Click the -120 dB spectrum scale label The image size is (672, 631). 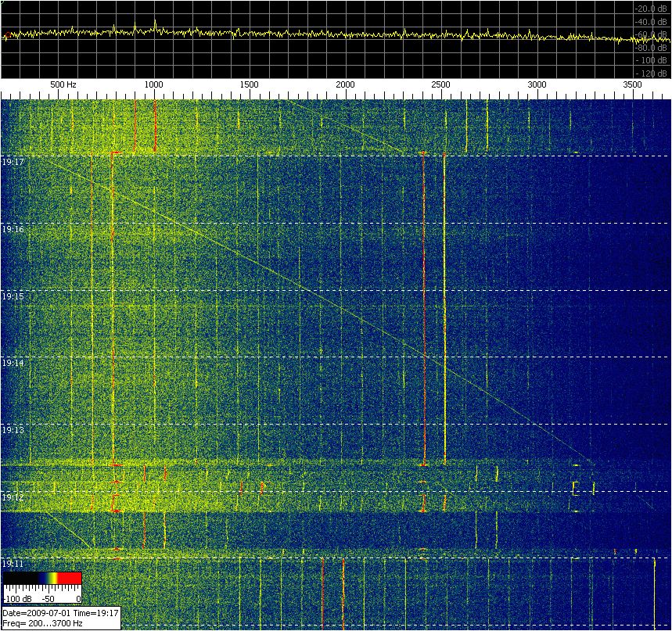652,73
